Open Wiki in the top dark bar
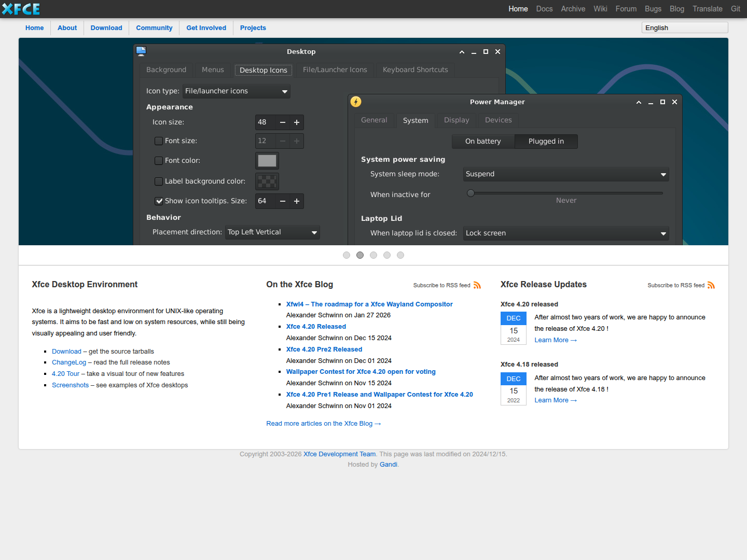The width and height of the screenshot is (747, 560). click(600, 9)
